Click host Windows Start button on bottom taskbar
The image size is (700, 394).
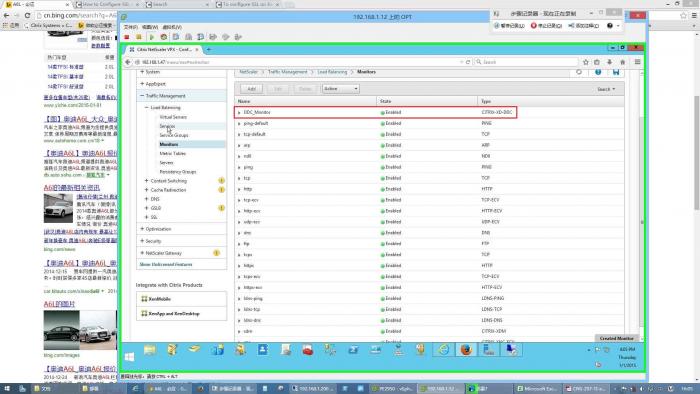tap(7, 389)
